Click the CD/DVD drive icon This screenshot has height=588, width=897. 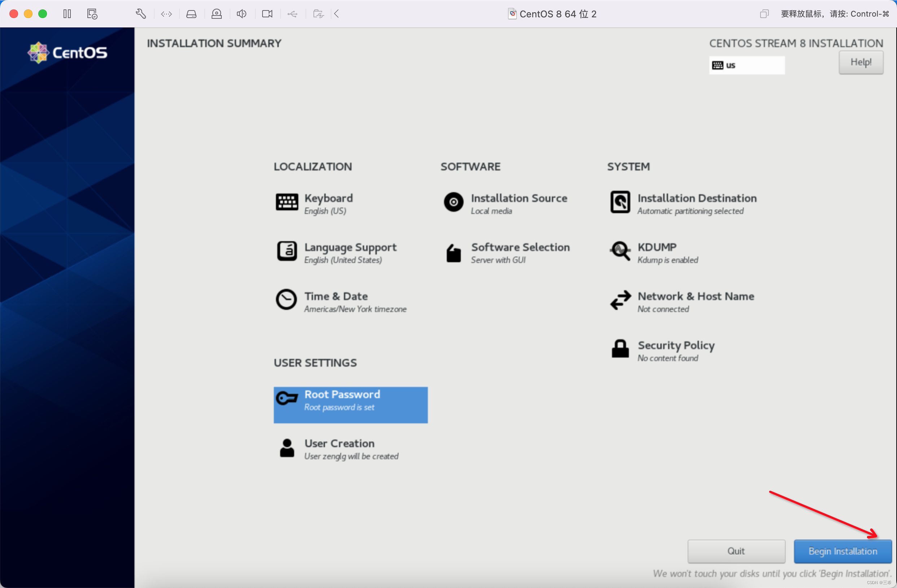(216, 14)
